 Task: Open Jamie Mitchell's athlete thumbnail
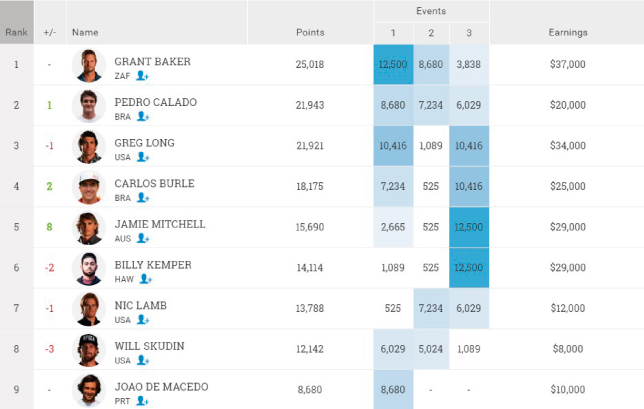89,228
